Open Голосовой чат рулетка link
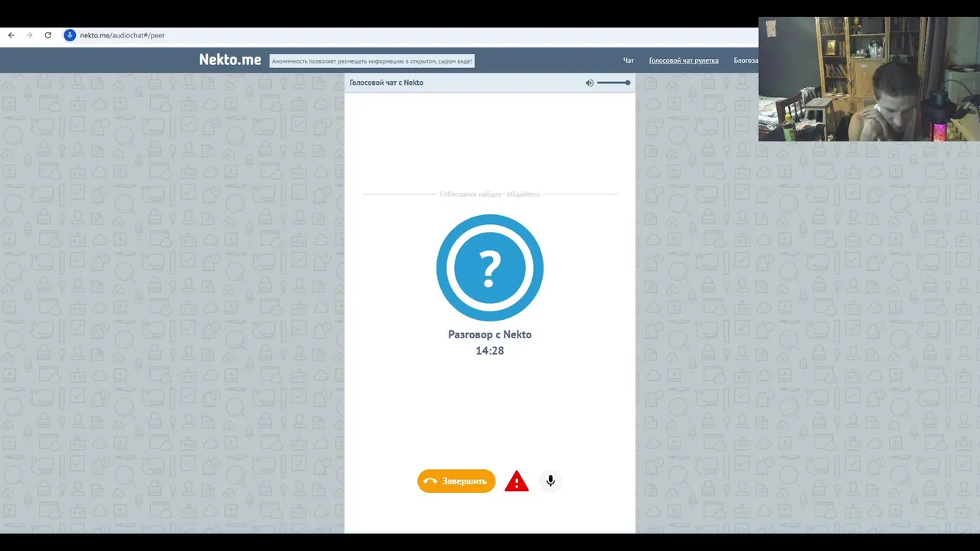 click(684, 60)
